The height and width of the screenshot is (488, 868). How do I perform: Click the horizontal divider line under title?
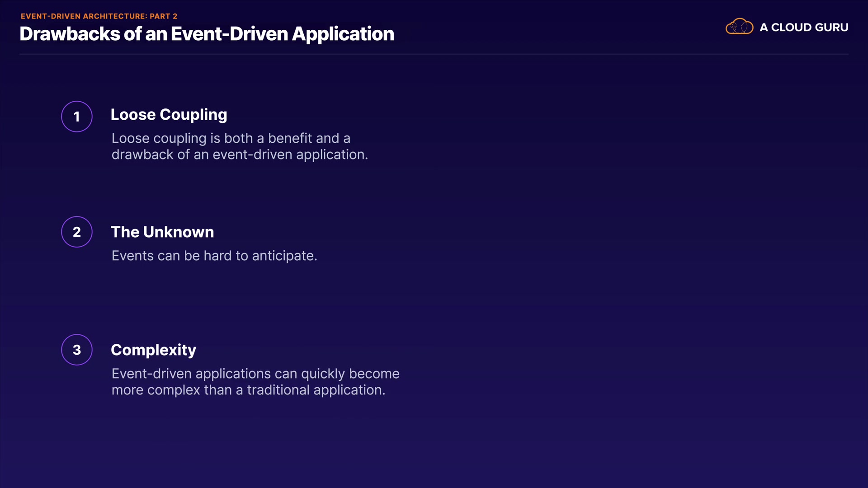click(x=434, y=54)
